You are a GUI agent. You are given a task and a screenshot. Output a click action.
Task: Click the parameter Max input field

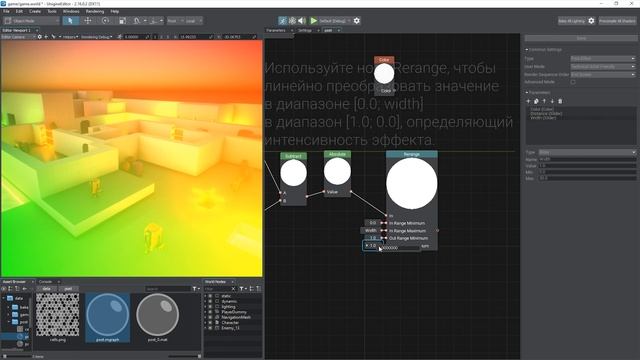pyautogui.click(x=587, y=178)
